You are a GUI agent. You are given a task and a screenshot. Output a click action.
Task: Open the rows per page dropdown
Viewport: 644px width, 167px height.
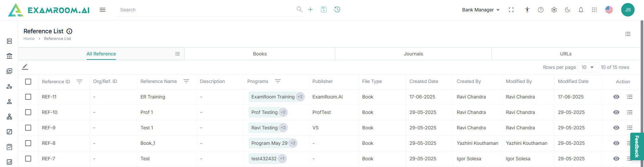pos(588,67)
